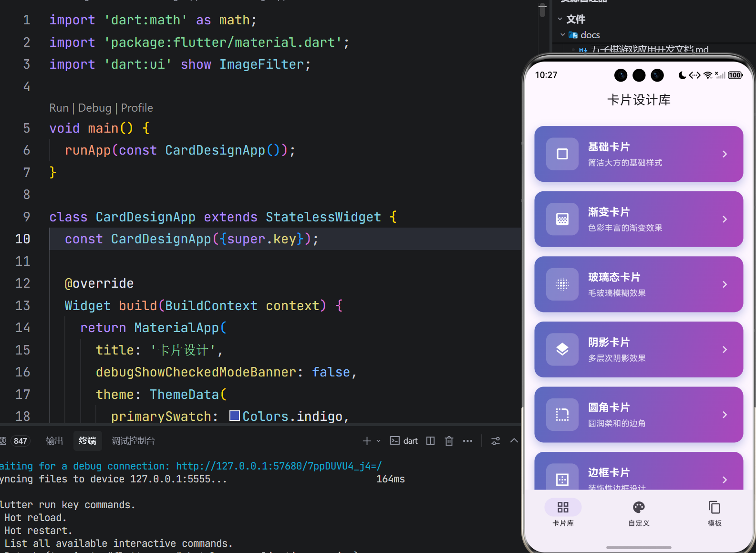Click the Debug code lens
Image resolution: width=756 pixels, height=553 pixels.
[x=95, y=108]
